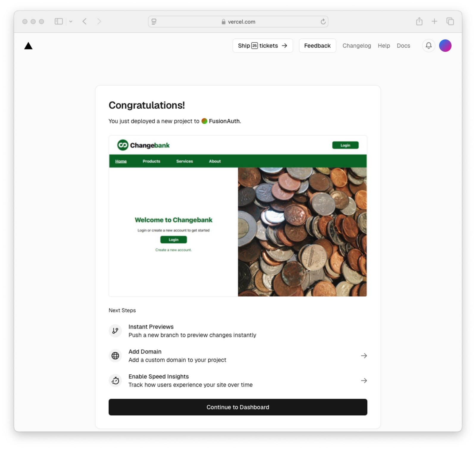476x449 pixels.
Task: Click the Add Domain globe icon
Action: click(x=115, y=356)
